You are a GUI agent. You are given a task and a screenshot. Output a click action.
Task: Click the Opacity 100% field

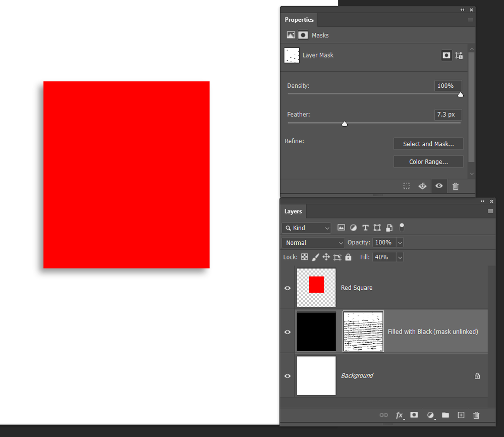point(384,242)
